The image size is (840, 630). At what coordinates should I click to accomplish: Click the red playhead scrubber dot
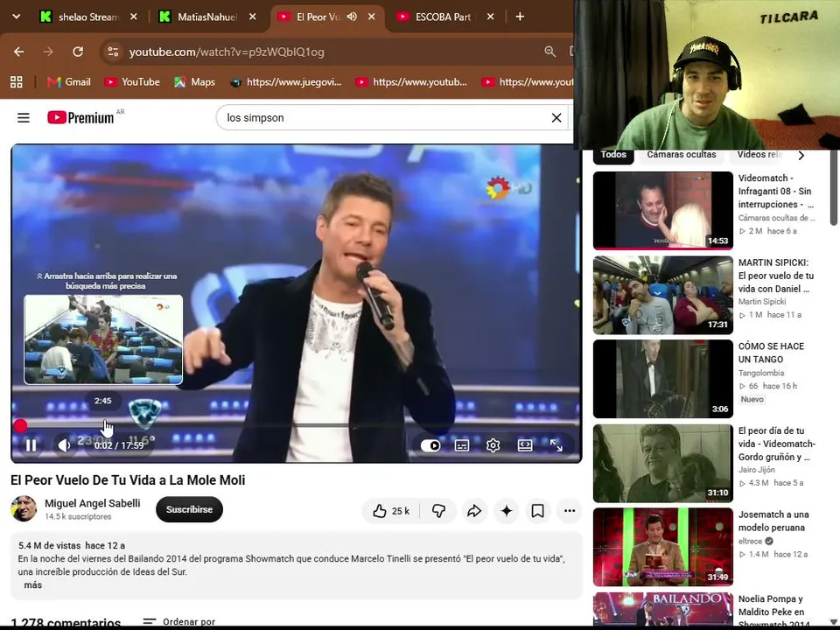[x=20, y=425]
